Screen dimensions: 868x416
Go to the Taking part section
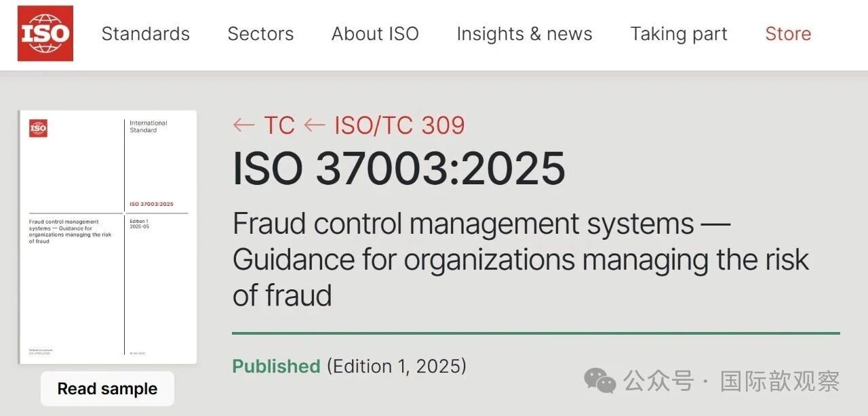[x=679, y=34]
